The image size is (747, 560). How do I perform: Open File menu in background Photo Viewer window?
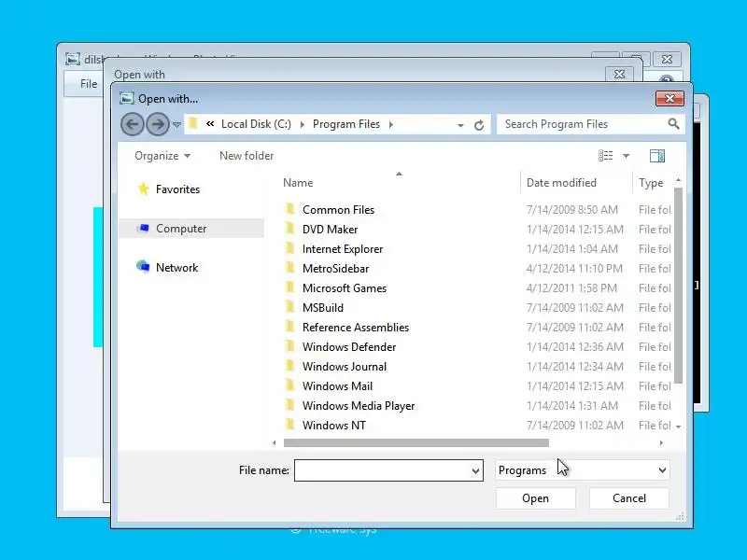[89, 84]
